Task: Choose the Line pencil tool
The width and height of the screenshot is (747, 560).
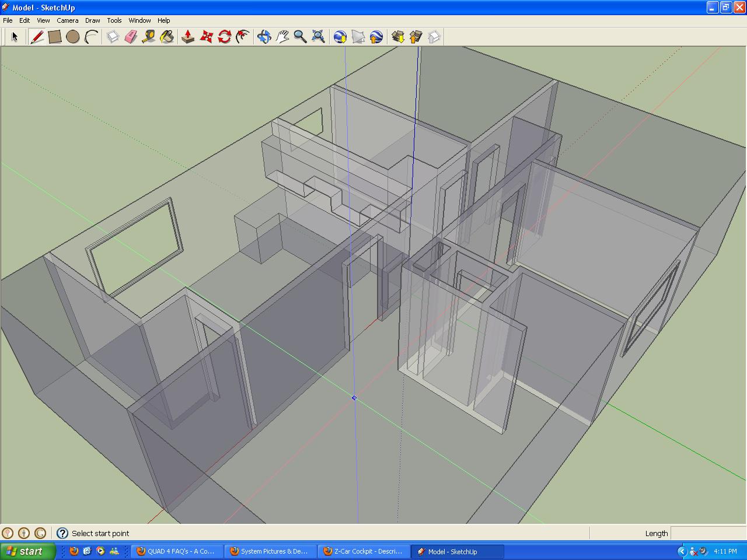Action: point(37,37)
